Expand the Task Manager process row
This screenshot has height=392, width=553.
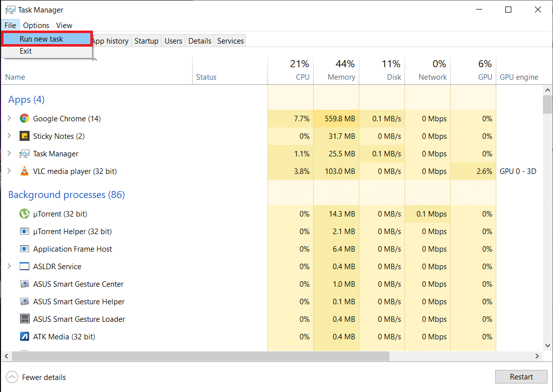pos(9,153)
